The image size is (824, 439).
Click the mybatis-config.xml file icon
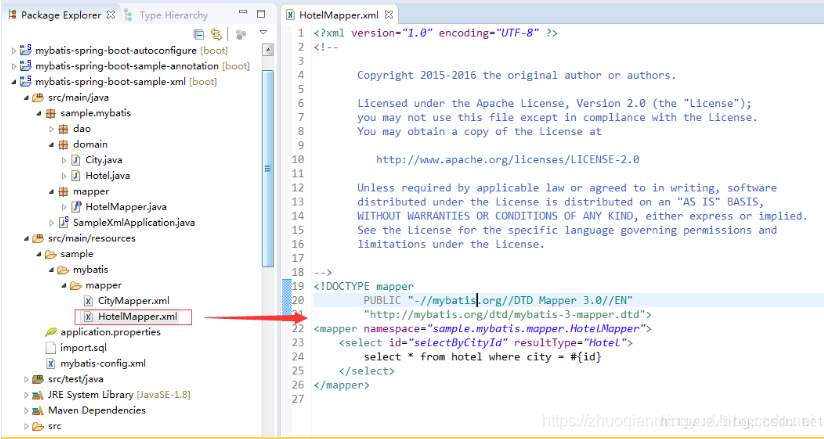pos(50,363)
